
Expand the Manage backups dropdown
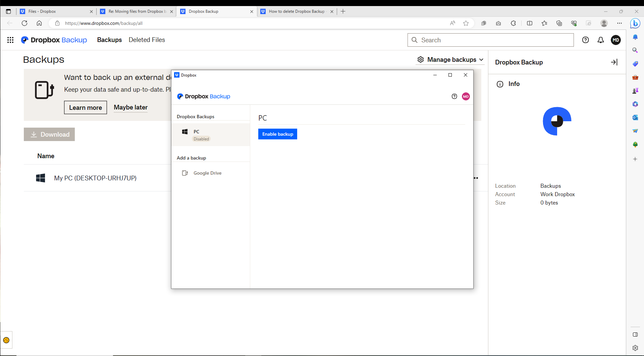point(450,60)
